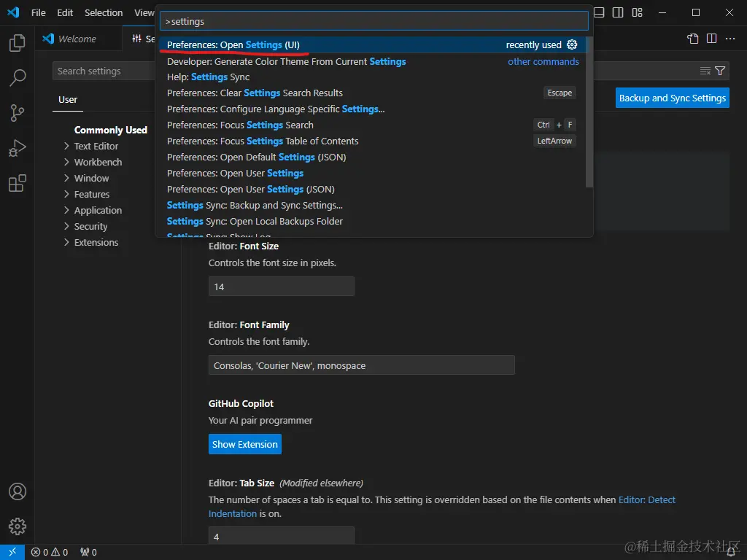This screenshot has width=747, height=560.
Task: Focus the command palette input box
Action: click(374, 21)
